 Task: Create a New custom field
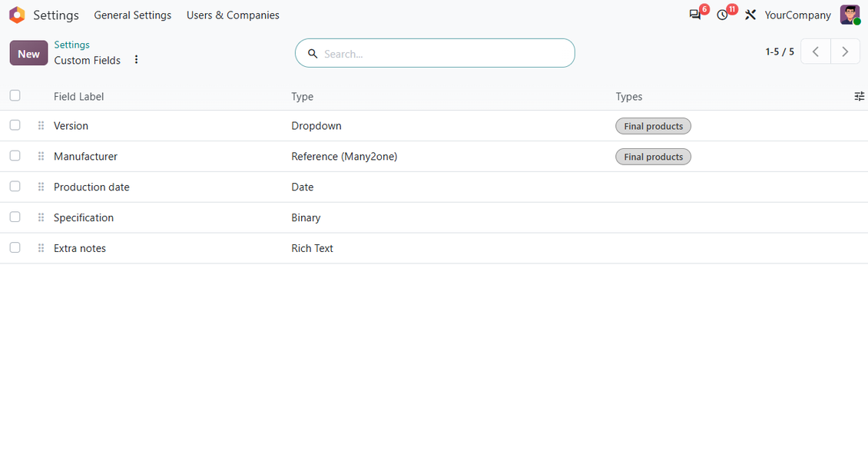28,53
